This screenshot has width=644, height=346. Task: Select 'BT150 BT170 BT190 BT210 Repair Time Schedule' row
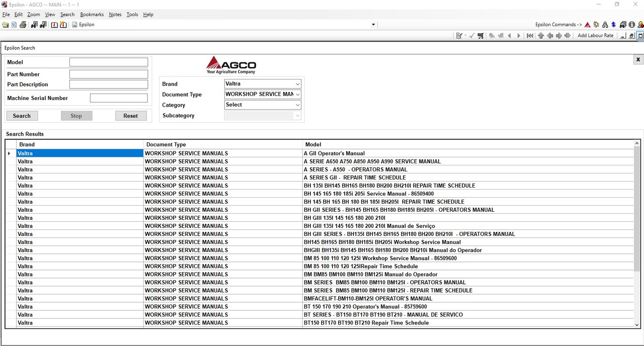(x=320, y=323)
